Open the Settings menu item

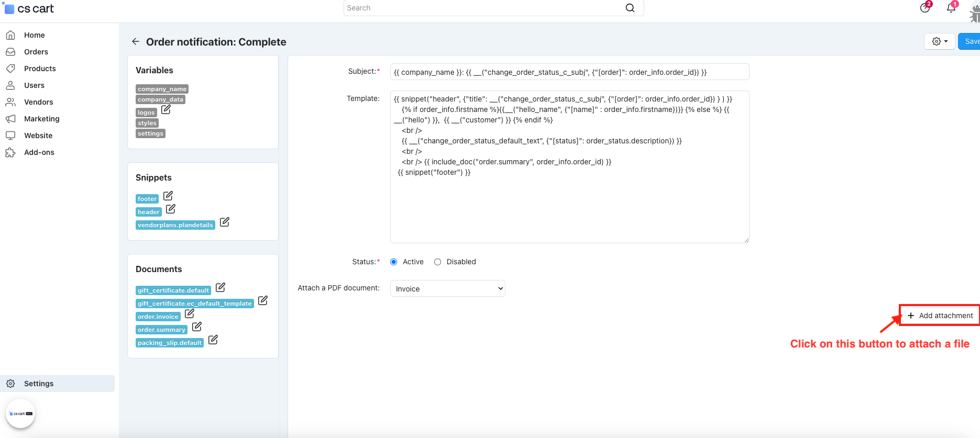(58, 384)
